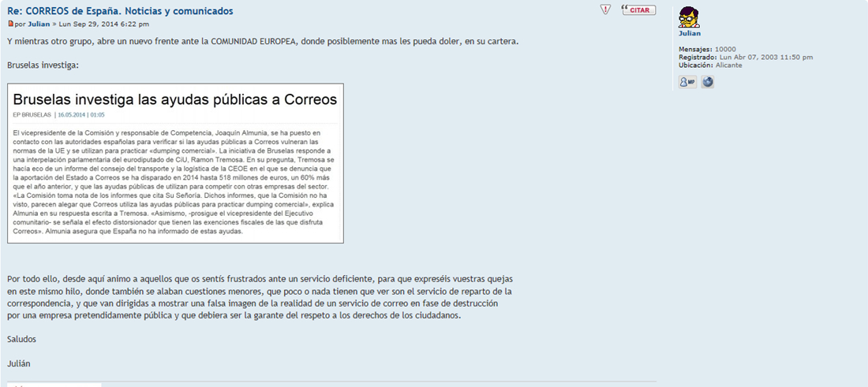Click the small post icon before "por"

click(10, 24)
